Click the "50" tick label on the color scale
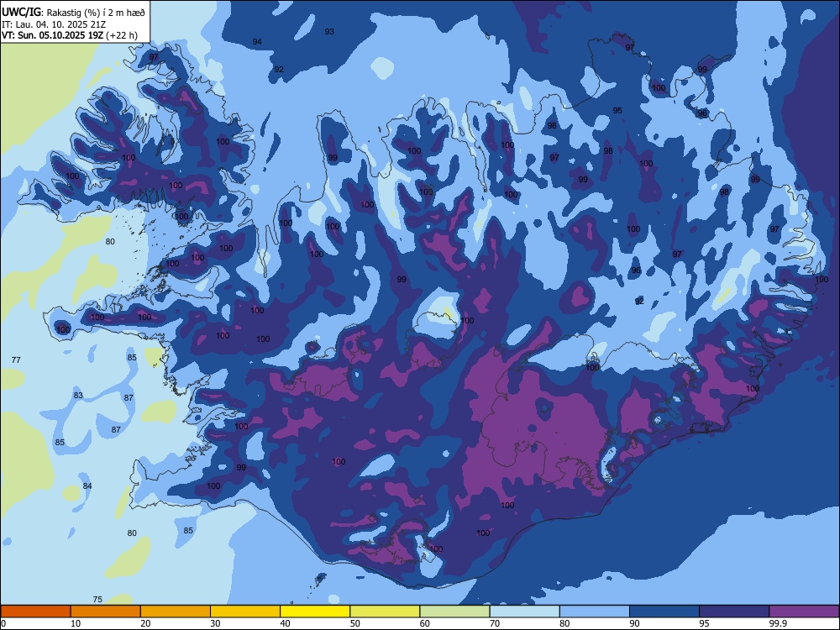The height and width of the screenshot is (630, 840). pos(354,623)
